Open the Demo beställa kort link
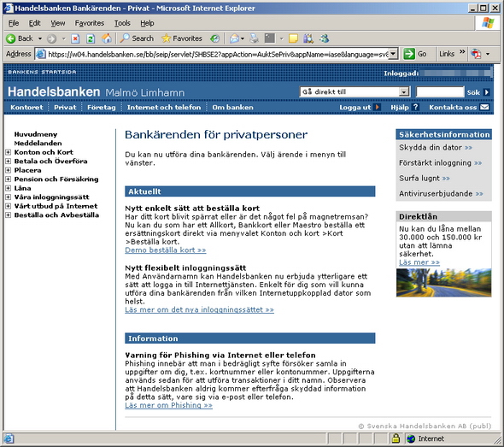Screen dimensions: 504x447 tap(166, 250)
